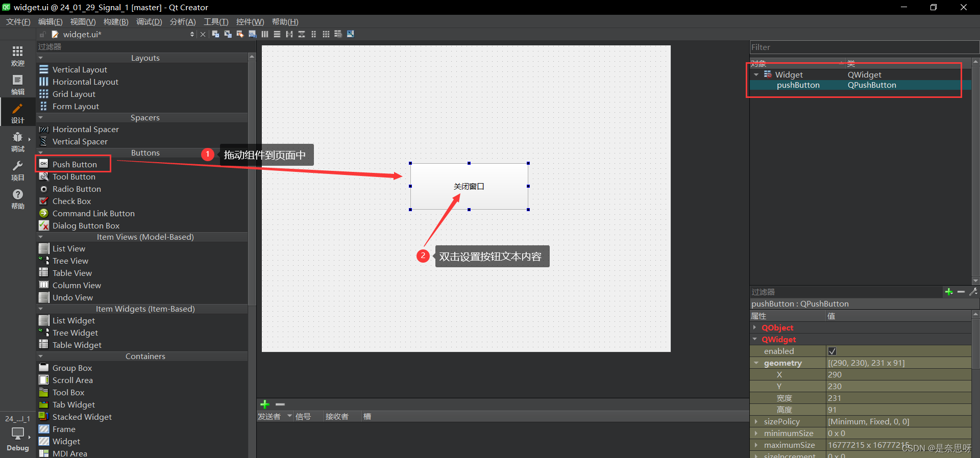
Task: Click the Break Layout toolbar icon
Action: [338, 34]
